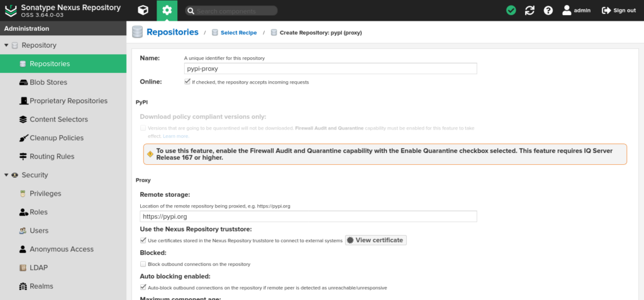Click the large Repositories breadcrumb database icon

click(137, 32)
